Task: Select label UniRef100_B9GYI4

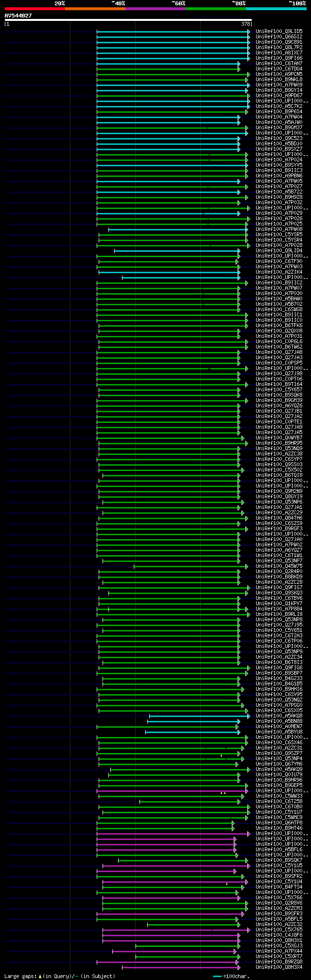Action: [279, 90]
